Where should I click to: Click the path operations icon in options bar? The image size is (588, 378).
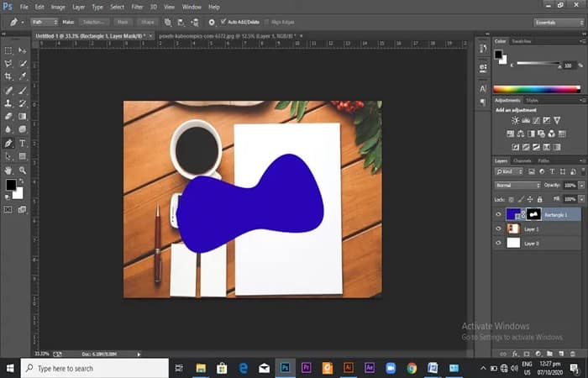click(x=168, y=22)
